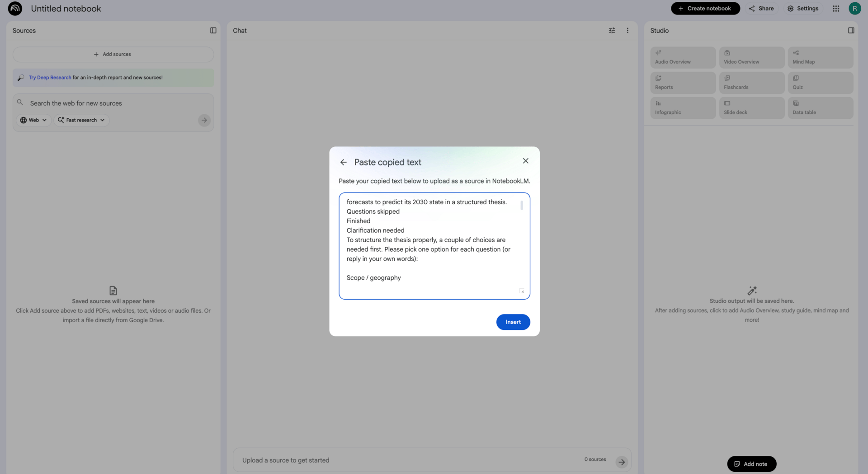Viewport: 868px width, 474px height.
Task: Go back from Paste copied text dialog
Action: (343, 162)
